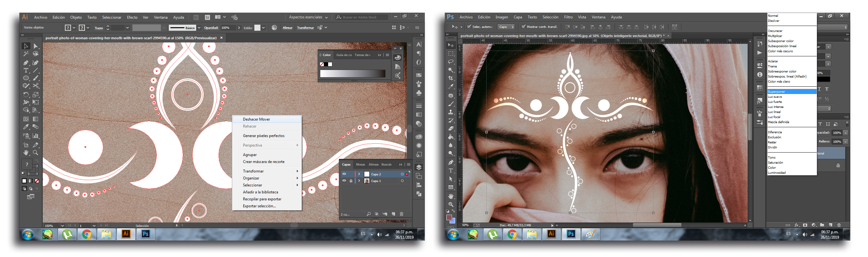Viewport: 868px width, 257px height.
Task: Click the grayscale ramp in Color panel
Action: click(x=353, y=74)
